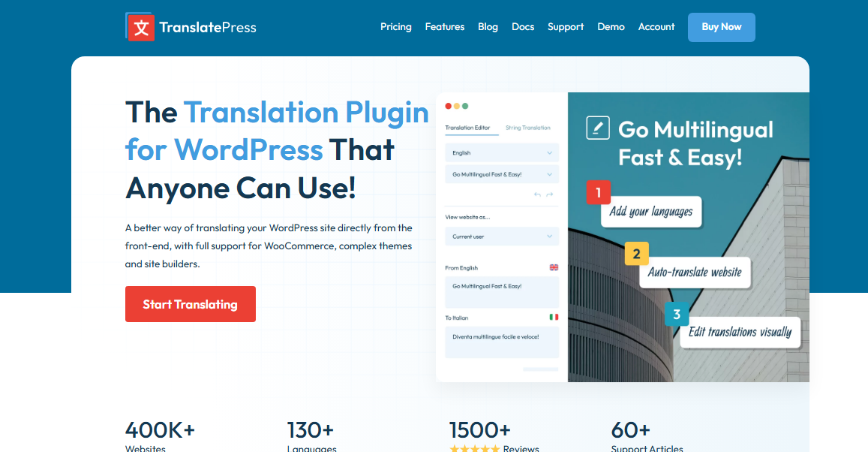Viewport: 868px width, 452px height.
Task: Click the 400K+ statistic
Action: (x=160, y=429)
